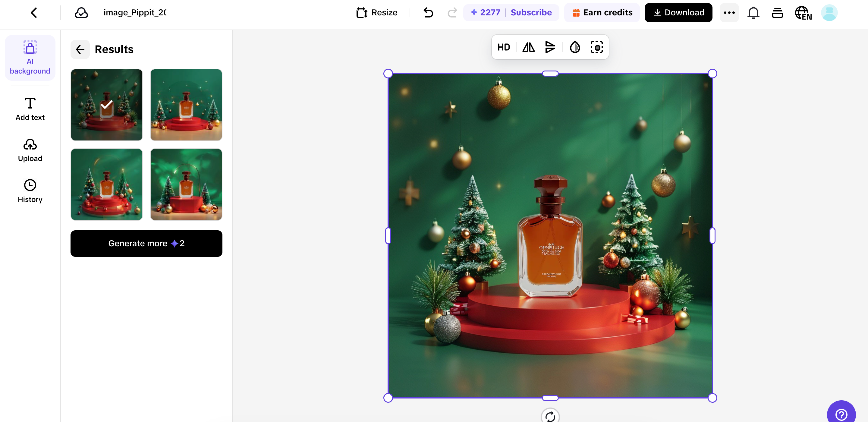The height and width of the screenshot is (422, 868).
Task: Click the Generate more button
Action: coord(146,243)
